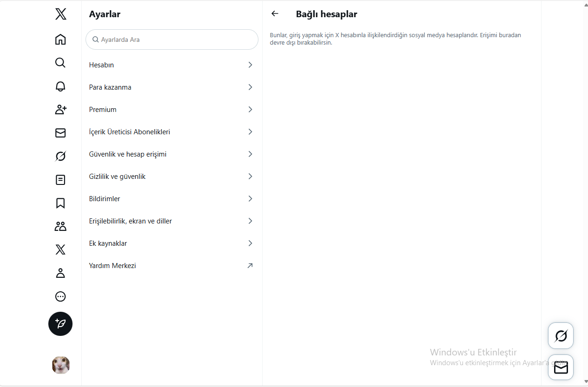Expand the Bildirimler settings chevron
588x387 pixels.
point(250,199)
